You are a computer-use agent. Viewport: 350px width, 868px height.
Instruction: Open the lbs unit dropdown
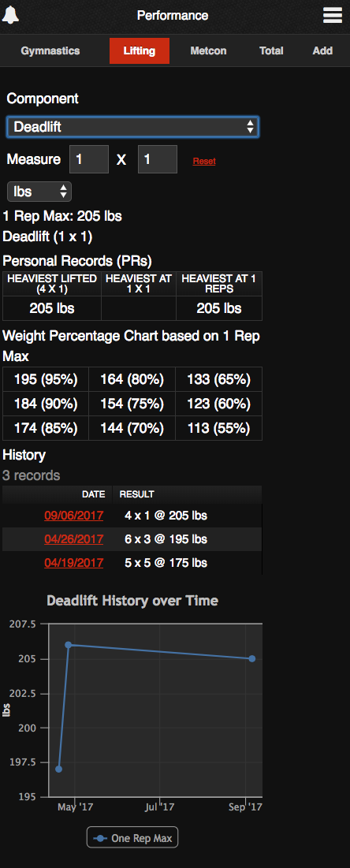[39, 192]
